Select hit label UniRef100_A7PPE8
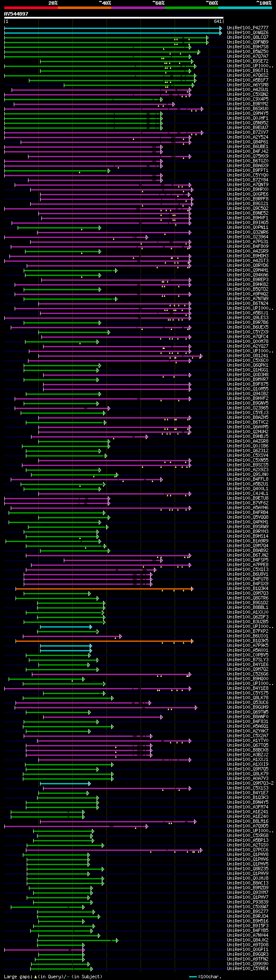 tap(248, 565)
